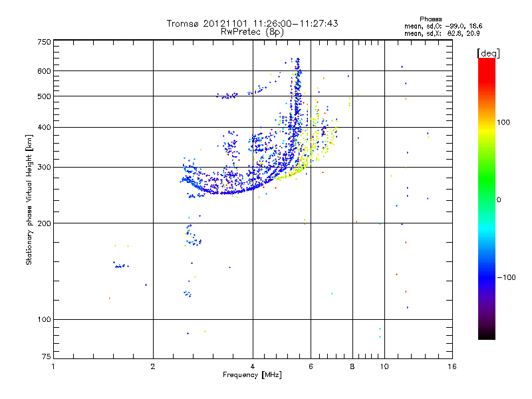Image resolution: width=532 pixels, height=399 pixels.
Task: Click the plot title 'Tromsø 20121101 11:26:00-11:27:43'
Action: click(252, 23)
